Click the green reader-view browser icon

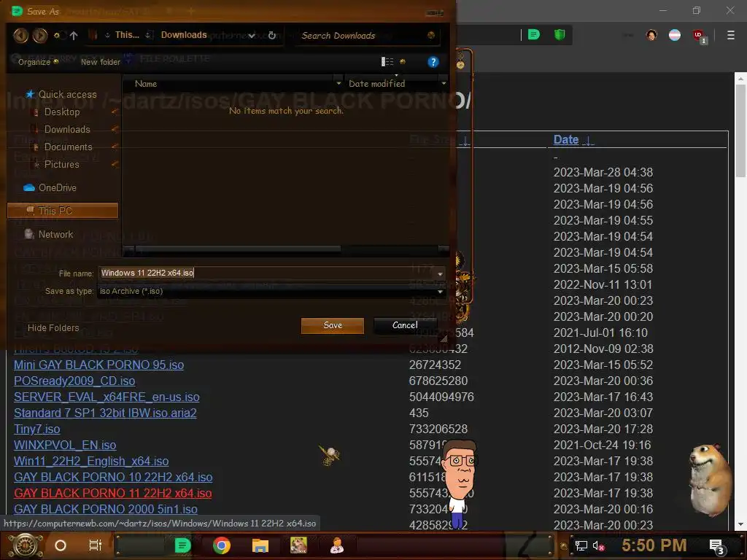point(533,35)
